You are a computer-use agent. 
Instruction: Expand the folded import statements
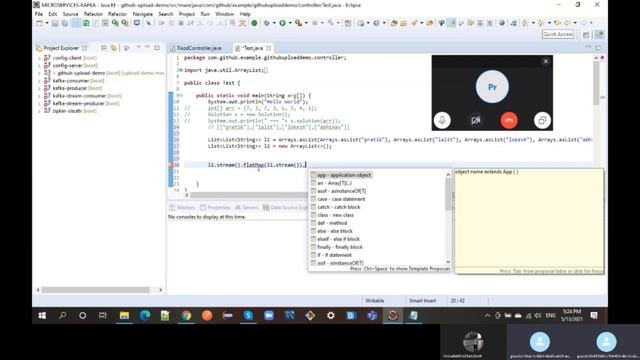click(x=180, y=70)
